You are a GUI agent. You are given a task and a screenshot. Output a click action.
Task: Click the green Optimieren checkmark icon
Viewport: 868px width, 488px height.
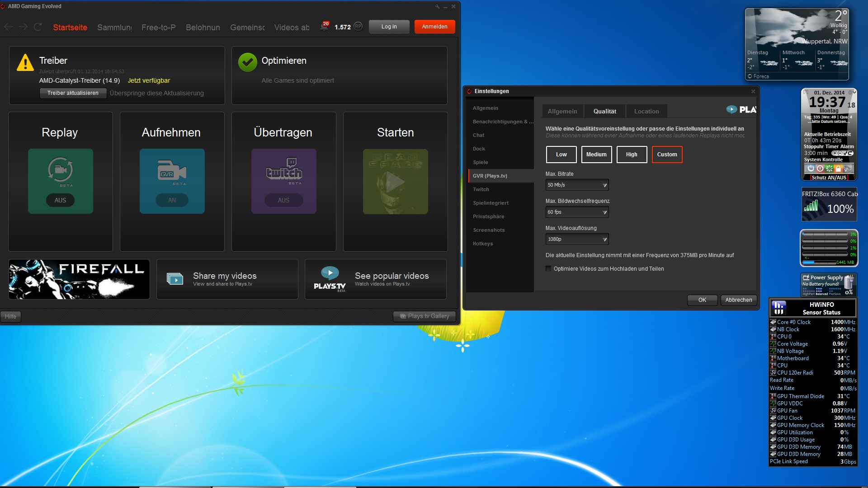coord(248,62)
